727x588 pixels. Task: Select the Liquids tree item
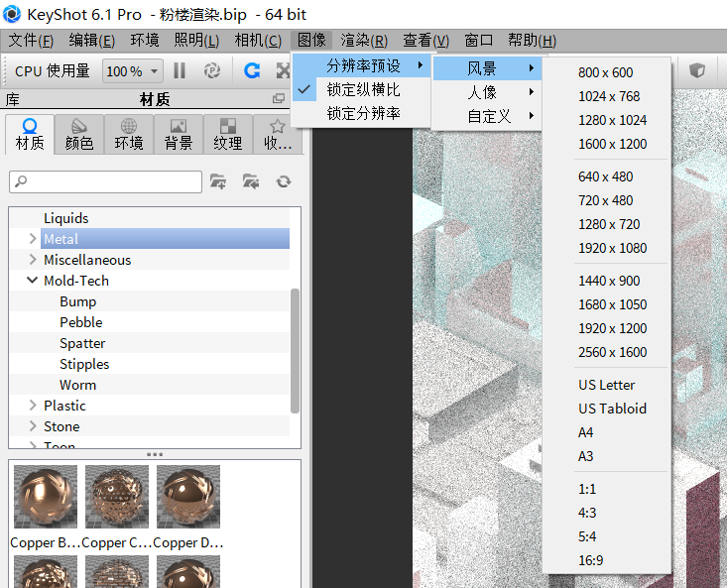(x=65, y=218)
